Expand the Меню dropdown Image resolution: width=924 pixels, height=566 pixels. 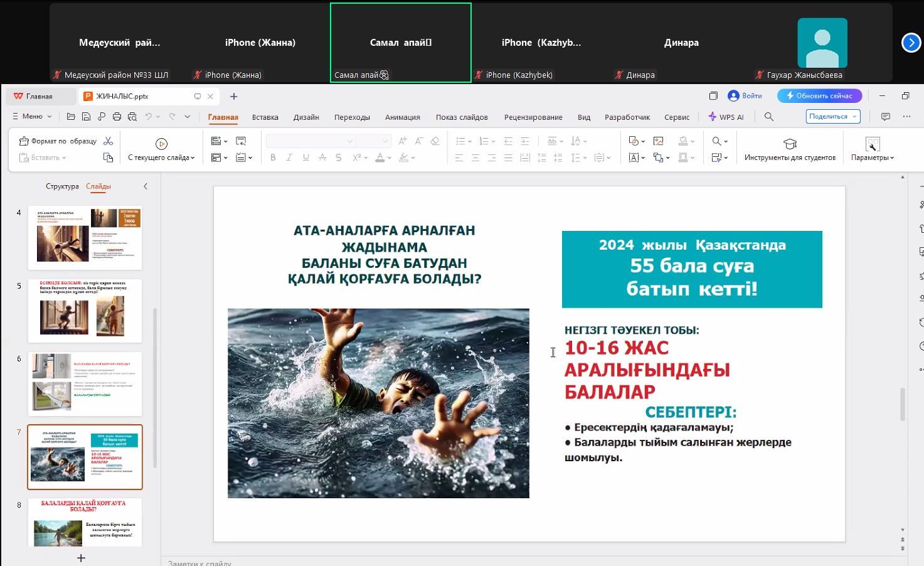[33, 117]
